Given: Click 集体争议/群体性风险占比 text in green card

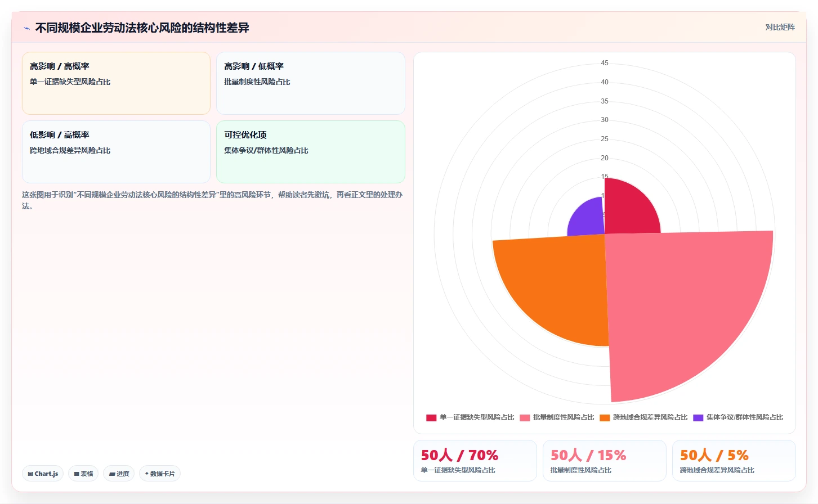Looking at the screenshot, I should point(266,150).
